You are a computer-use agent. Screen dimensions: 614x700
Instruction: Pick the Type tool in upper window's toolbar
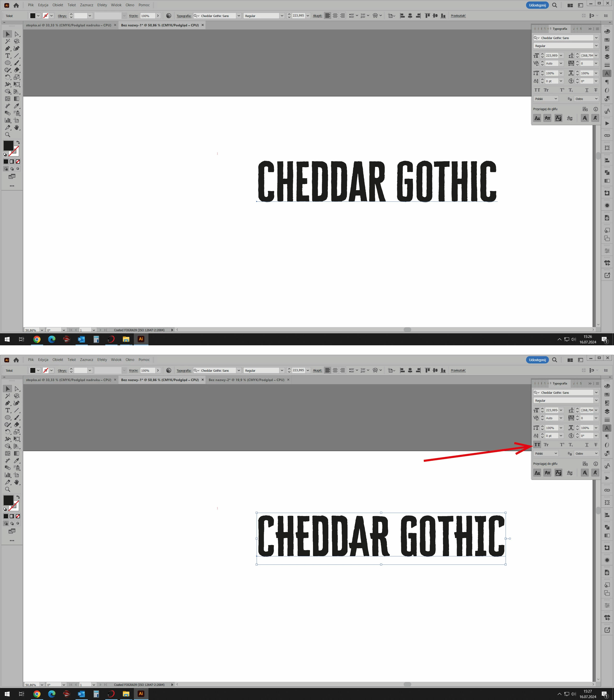click(x=7, y=55)
